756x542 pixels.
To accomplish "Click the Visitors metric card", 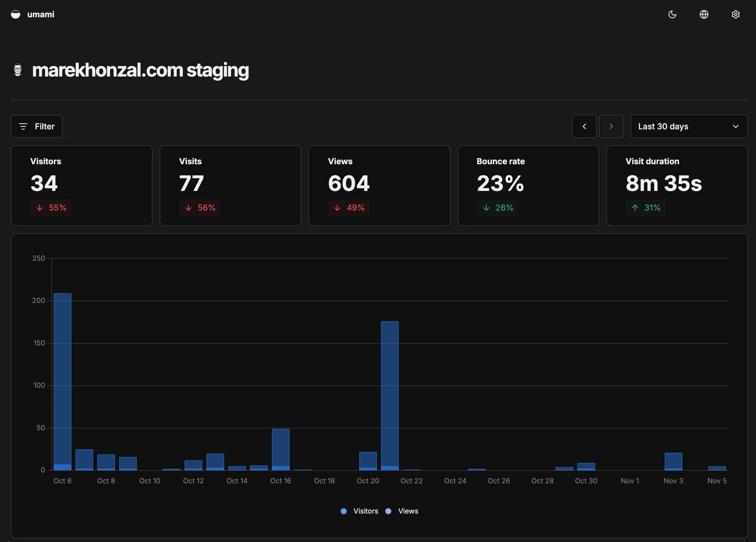I will tap(82, 186).
